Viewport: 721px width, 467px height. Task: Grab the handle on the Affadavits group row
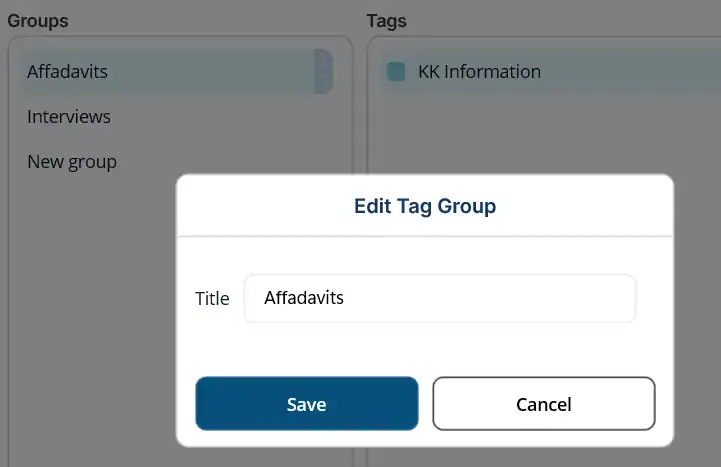click(x=323, y=72)
